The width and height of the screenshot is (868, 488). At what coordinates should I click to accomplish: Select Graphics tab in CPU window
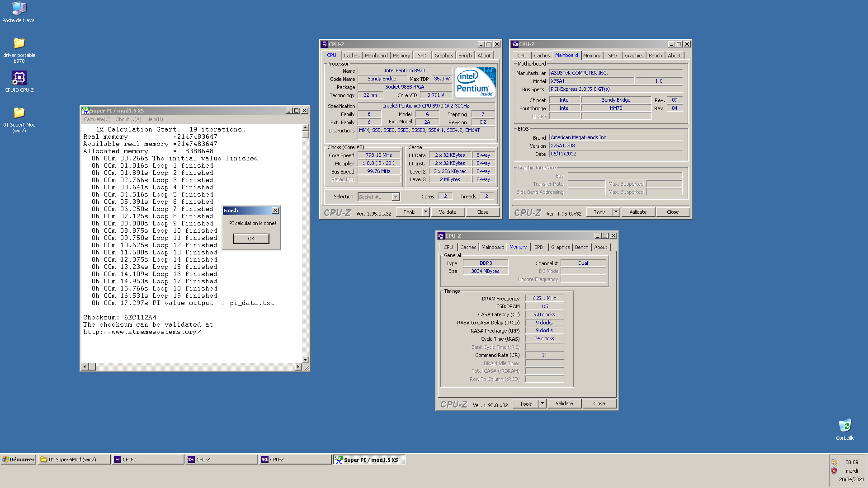click(x=443, y=56)
